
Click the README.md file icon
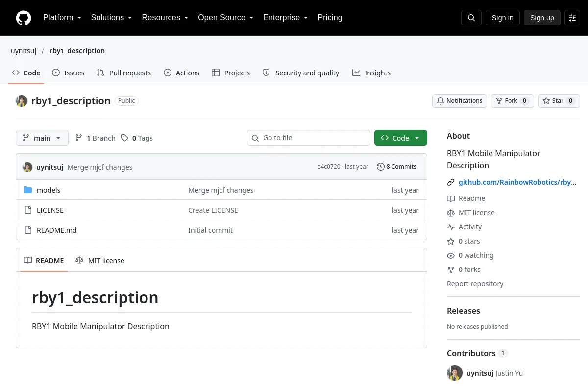coord(28,230)
